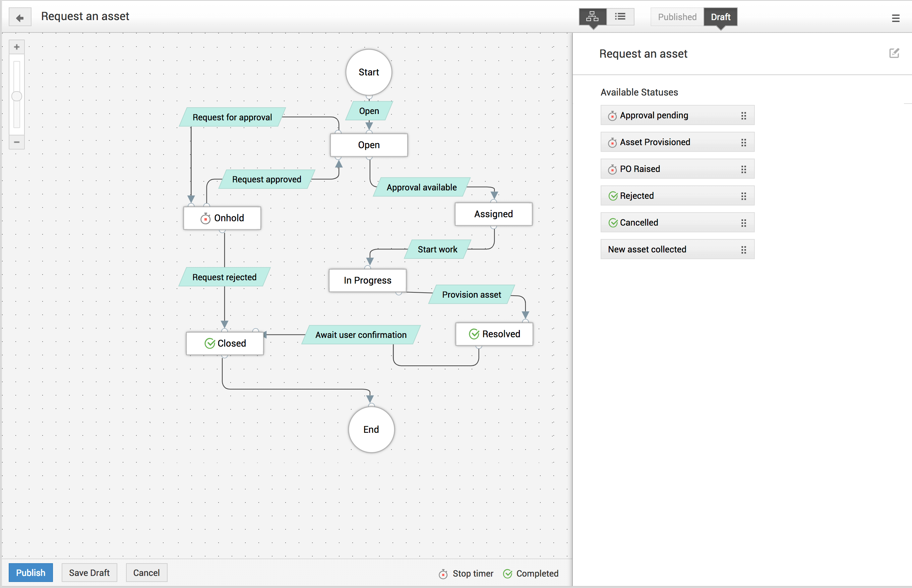Click the checkmark icon on the Resolved node
This screenshot has width=912, height=588.
coord(474,334)
